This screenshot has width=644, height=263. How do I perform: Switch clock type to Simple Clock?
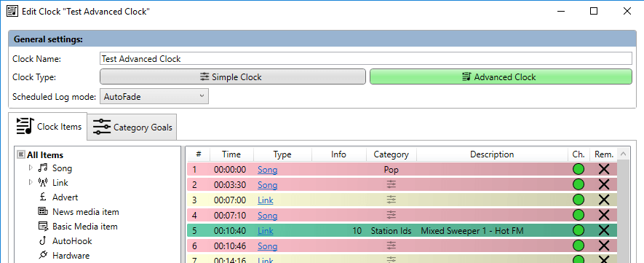pyautogui.click(x=232, y=76)
